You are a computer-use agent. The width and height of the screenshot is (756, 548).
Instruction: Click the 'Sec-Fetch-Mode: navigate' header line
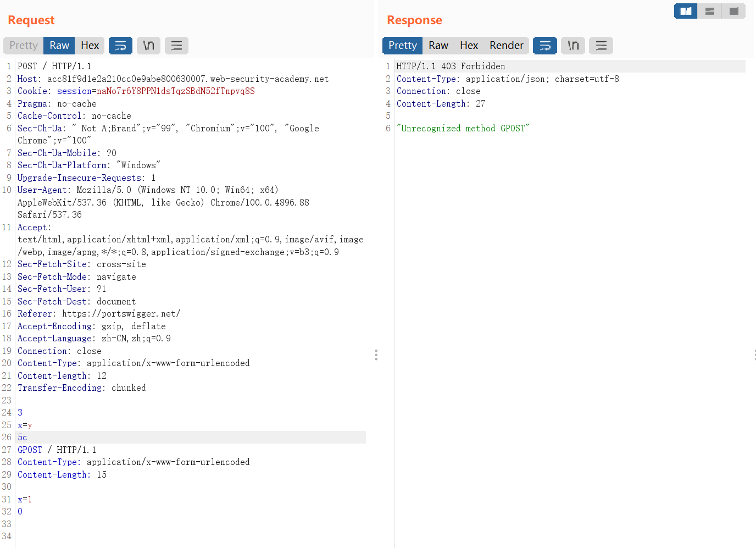click(x=77, y=277)
